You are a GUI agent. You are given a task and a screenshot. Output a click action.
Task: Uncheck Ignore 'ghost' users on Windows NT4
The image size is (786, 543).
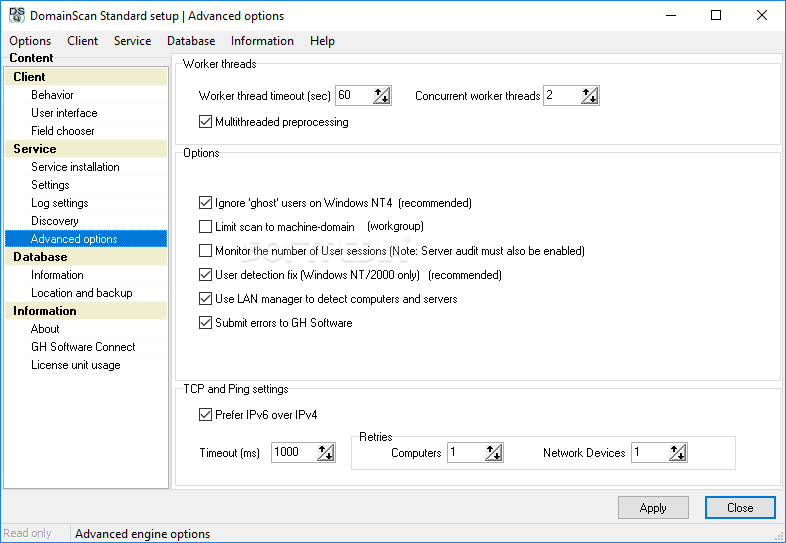coord(205,203)
